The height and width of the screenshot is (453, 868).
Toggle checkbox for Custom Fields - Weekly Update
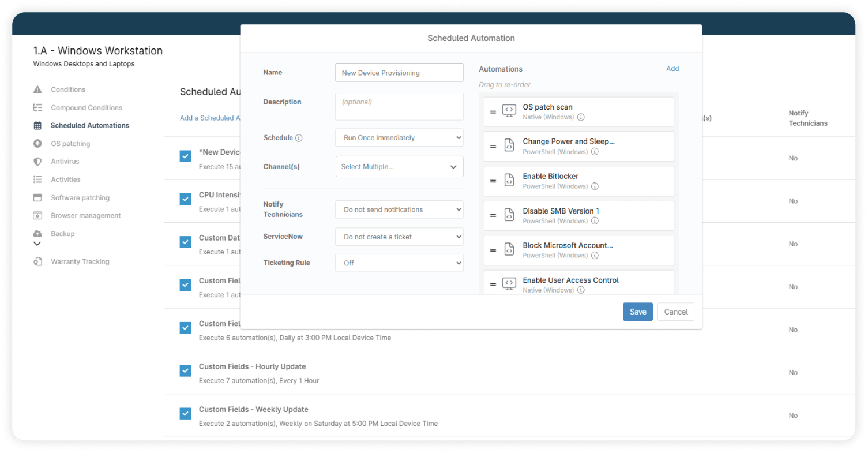[185, 413]
